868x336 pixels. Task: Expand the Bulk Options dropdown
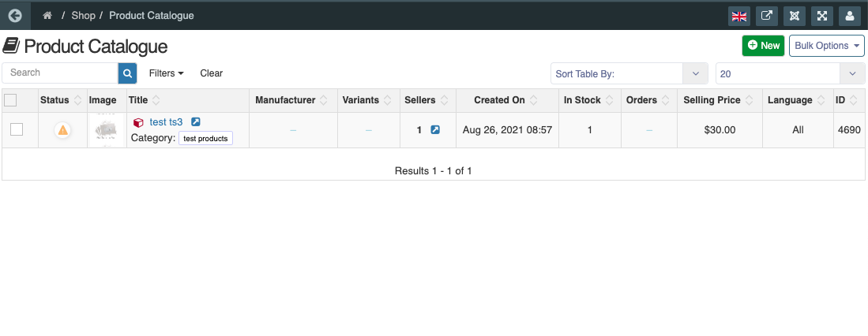click(x=826, y=45)
